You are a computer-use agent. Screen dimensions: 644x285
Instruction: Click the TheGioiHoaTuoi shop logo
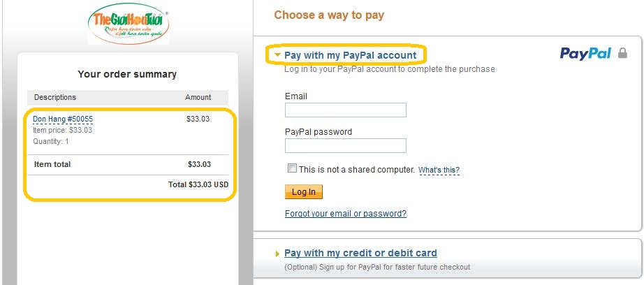click(129, 24)
